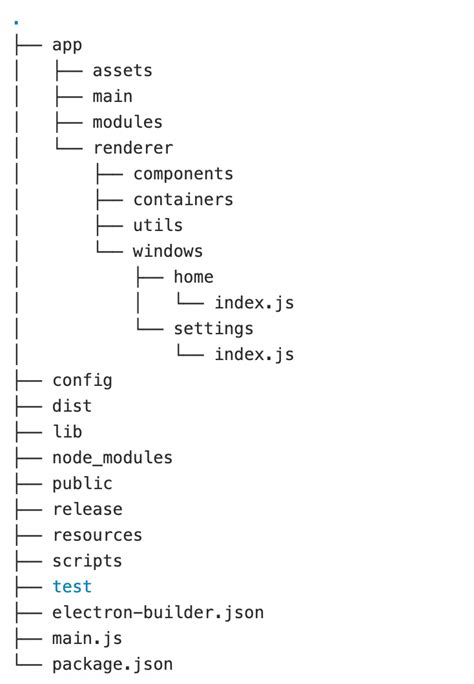Viewport: 474px width, 684px height.
Task: Select the main.js file
Action: [87, 638]
